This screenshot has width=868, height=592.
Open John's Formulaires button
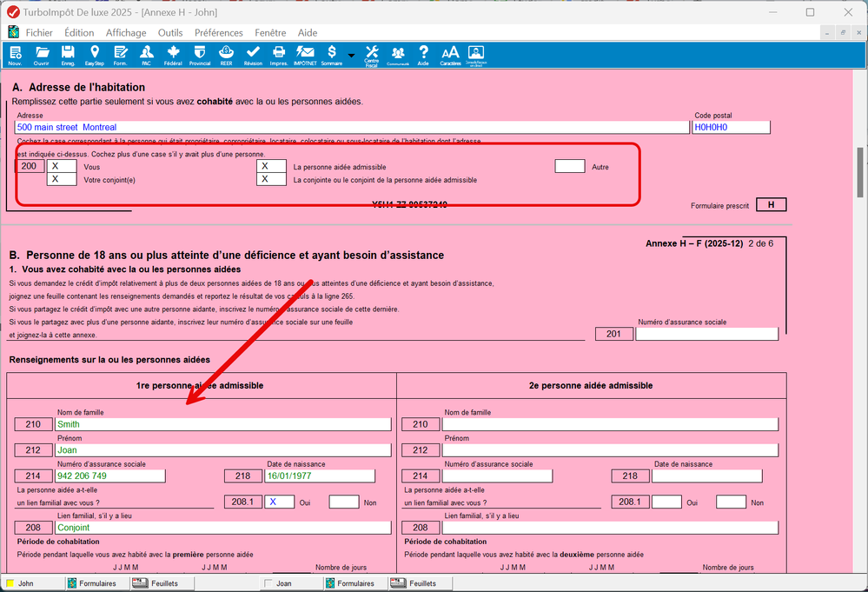(93, 583)
